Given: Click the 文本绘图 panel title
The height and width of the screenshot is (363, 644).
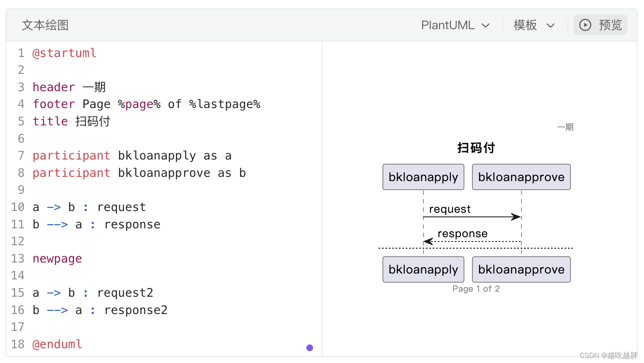Looking at the screenshot, I should tap(45, 25).
